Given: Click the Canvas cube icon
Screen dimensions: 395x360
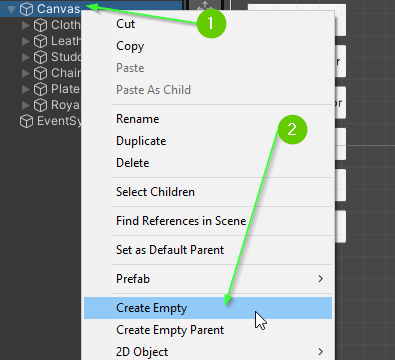Looking at the screenshot, I should tap(26, 9).
